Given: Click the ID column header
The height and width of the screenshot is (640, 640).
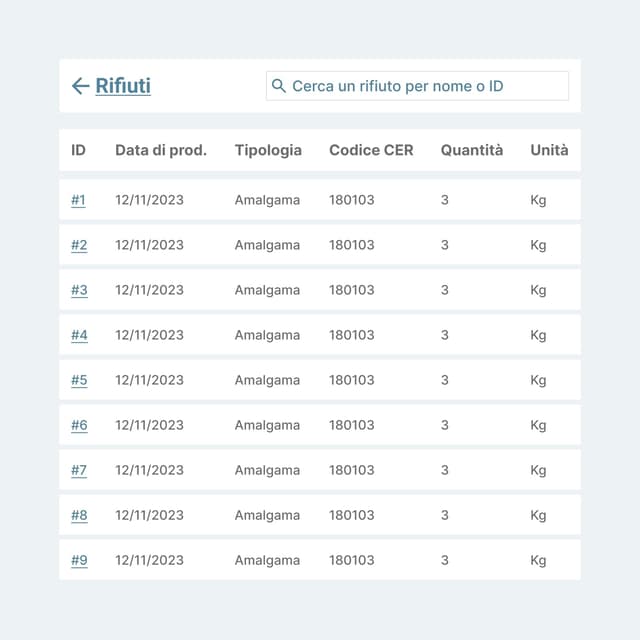Looking at the screenshot, I should click(x=78, y=150).
